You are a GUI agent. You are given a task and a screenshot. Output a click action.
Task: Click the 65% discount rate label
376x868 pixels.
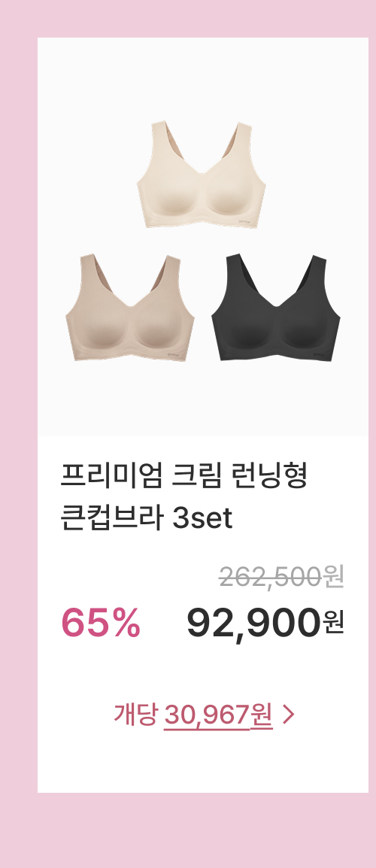(100, 623)
